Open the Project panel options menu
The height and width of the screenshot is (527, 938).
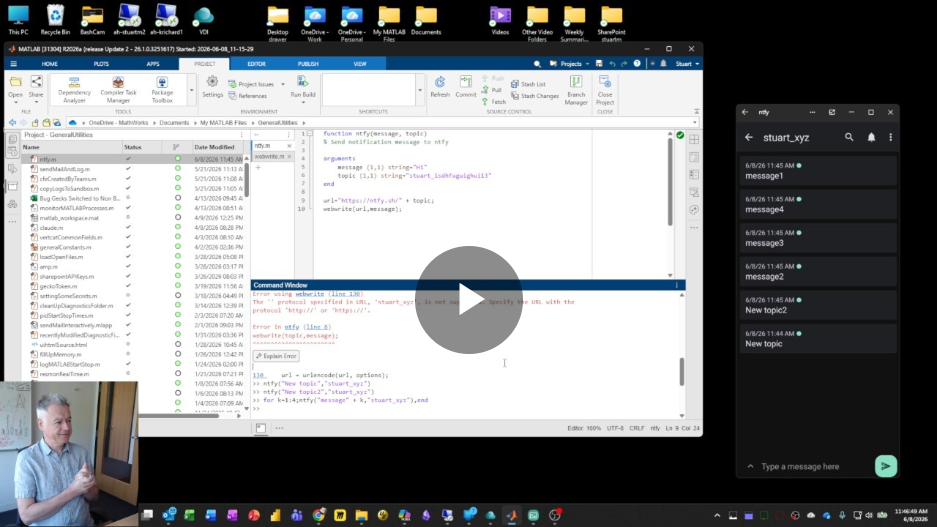[242, 135]
